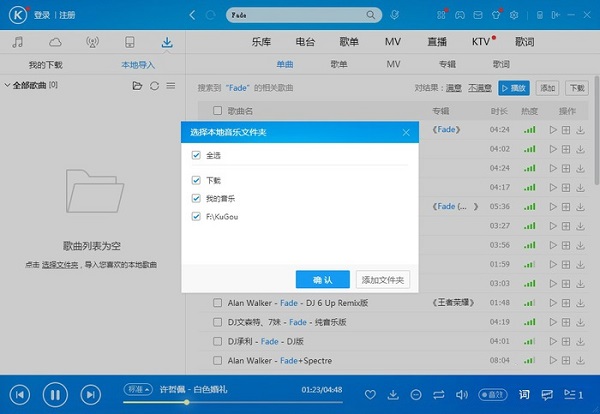The width and height of the screenshot is (600, 414).
Task: Open the KTV tab
Action: [x=481, y=42]
